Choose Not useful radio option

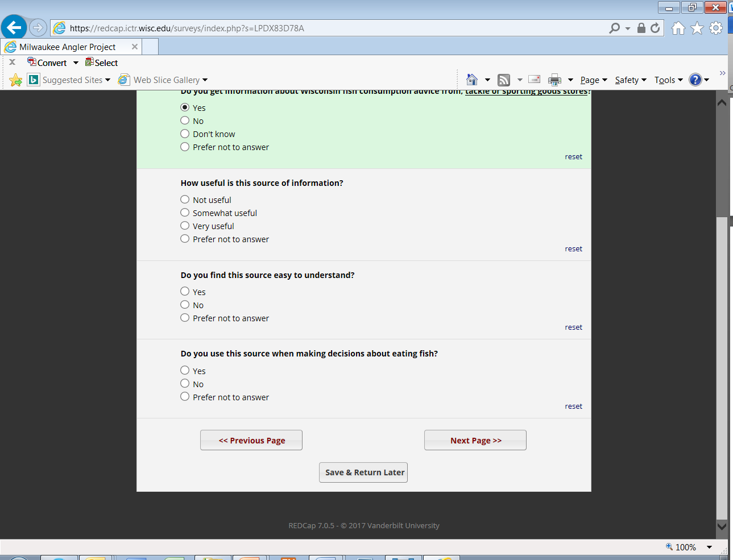tap(185, 199)
